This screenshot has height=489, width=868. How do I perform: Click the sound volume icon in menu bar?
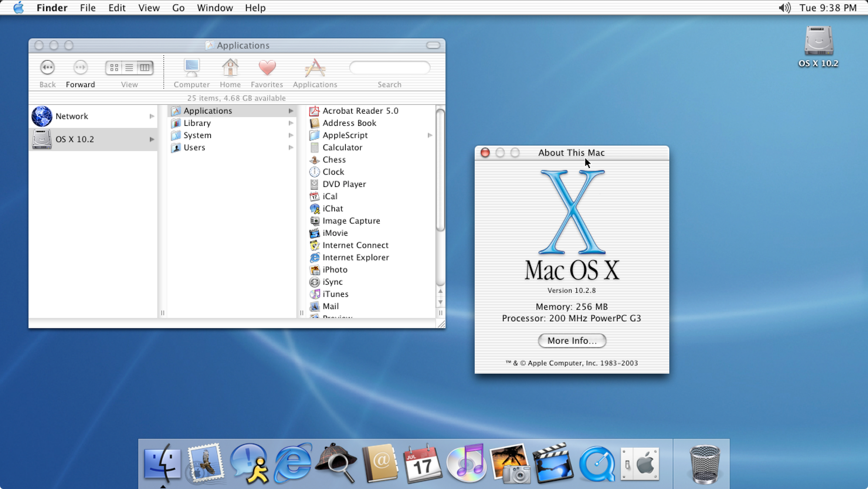(785, 7)
